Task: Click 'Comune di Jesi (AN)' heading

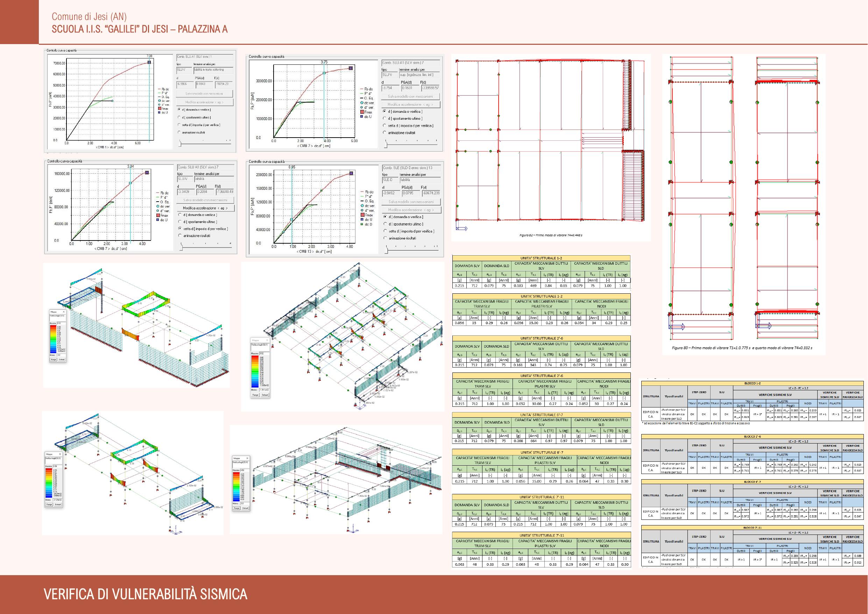Action: pos(89,17)
